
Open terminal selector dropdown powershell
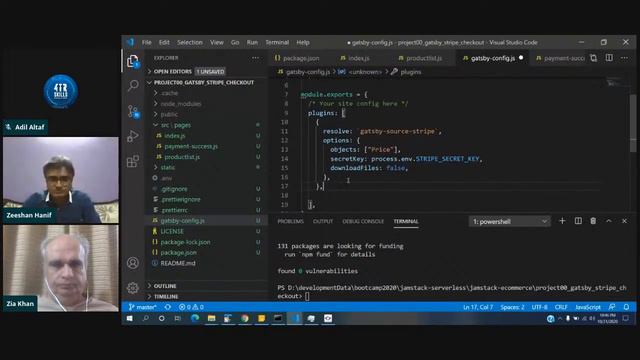509,221
